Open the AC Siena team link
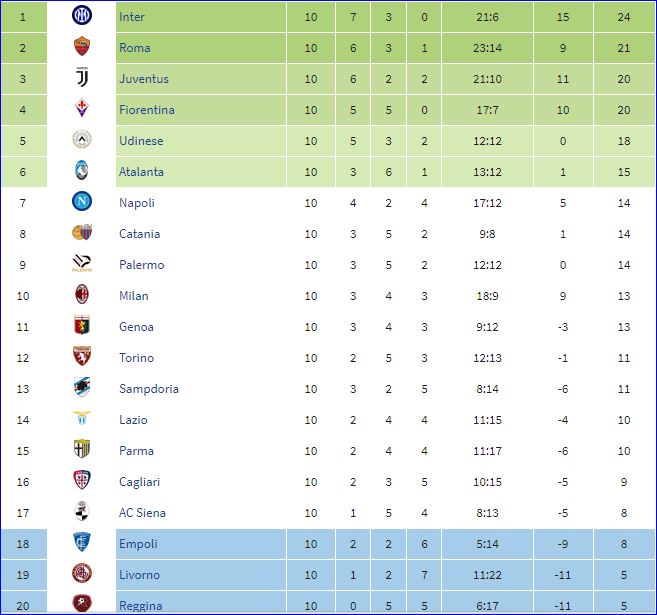Screen dimensions: 657x615 click(x=142, y=513)
